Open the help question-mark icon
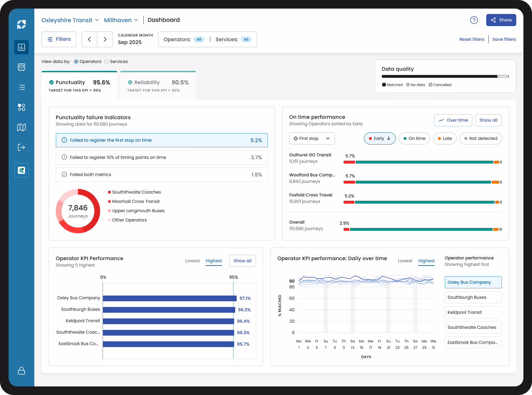The width and height of the screenshot is (532, 395). point(474,20)
